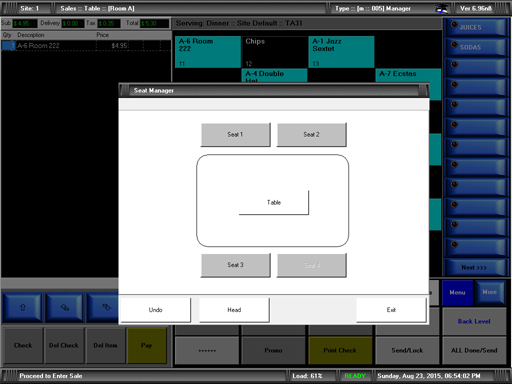Open the JUICES menu category
This screenshot has height=384, width=512.
(x=476, y=27)
